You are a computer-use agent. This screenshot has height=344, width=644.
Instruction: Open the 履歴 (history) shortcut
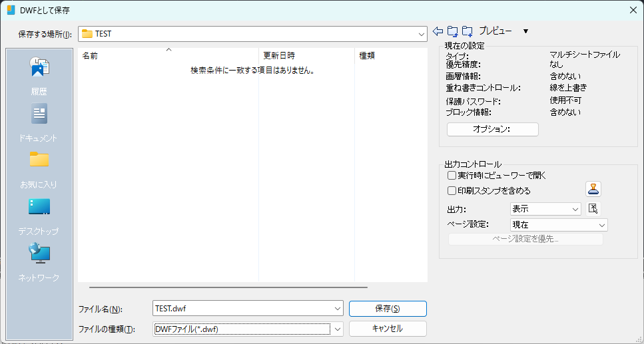click(x=39, y=76)
